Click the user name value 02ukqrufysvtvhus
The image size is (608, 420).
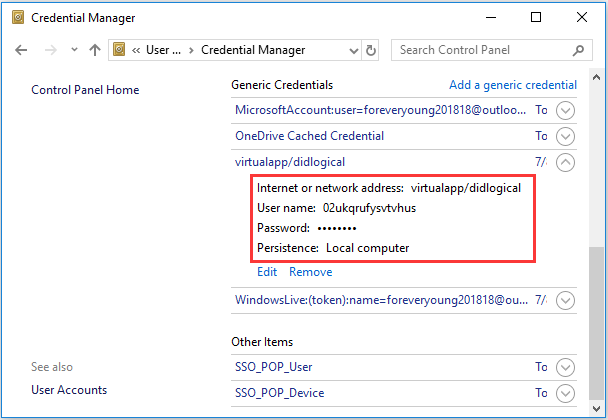(x=369, y=208)
